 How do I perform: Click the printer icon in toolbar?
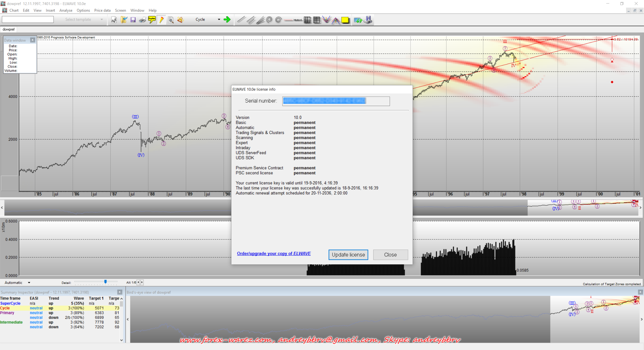(x=142, y=20)
